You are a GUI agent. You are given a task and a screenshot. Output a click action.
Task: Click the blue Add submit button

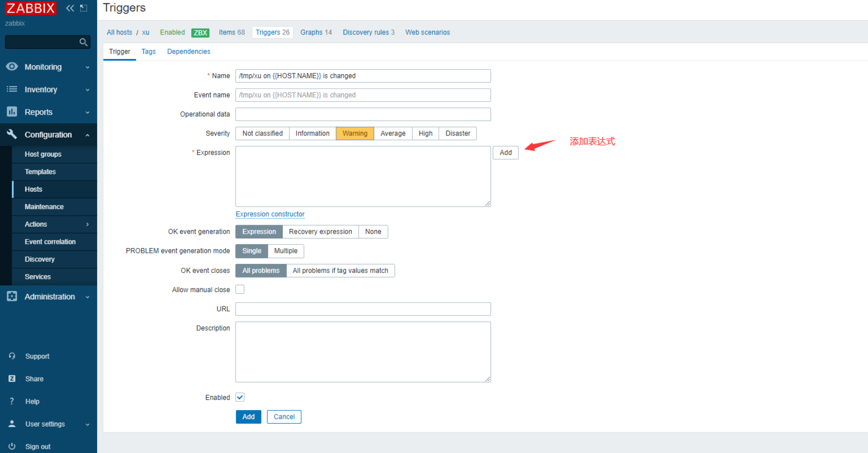[x=249, y=417]
